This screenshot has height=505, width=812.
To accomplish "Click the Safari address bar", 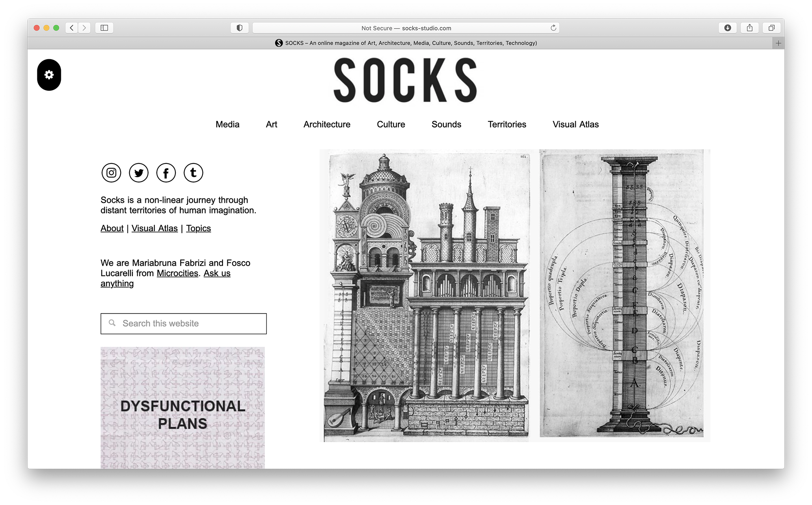I will (406, 28).
